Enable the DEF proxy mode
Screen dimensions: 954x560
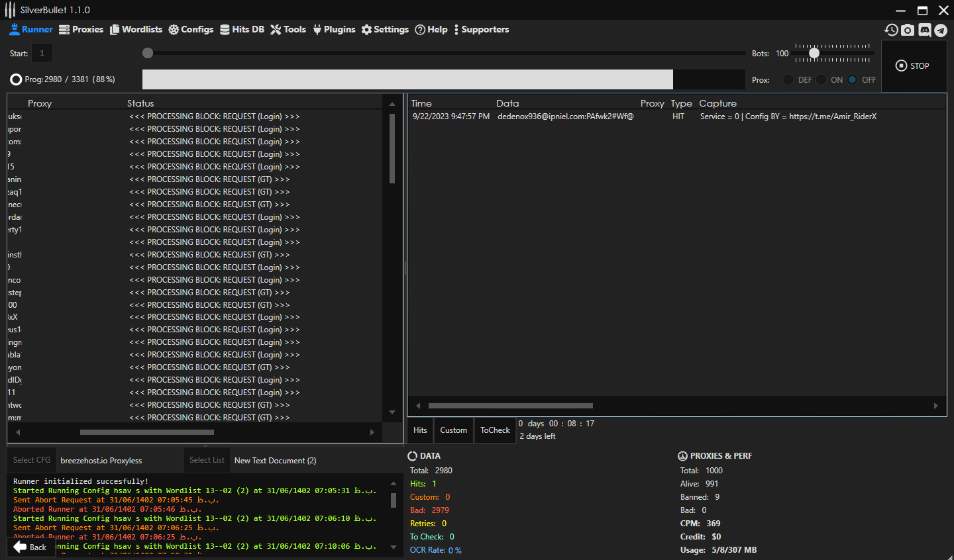click(x=788, y=79)
